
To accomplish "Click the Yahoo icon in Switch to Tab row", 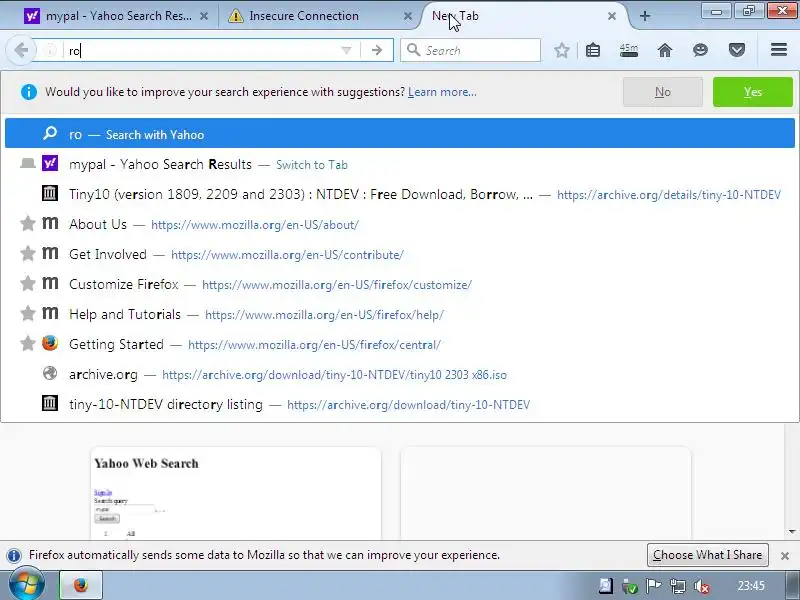I will click(49, 163).
